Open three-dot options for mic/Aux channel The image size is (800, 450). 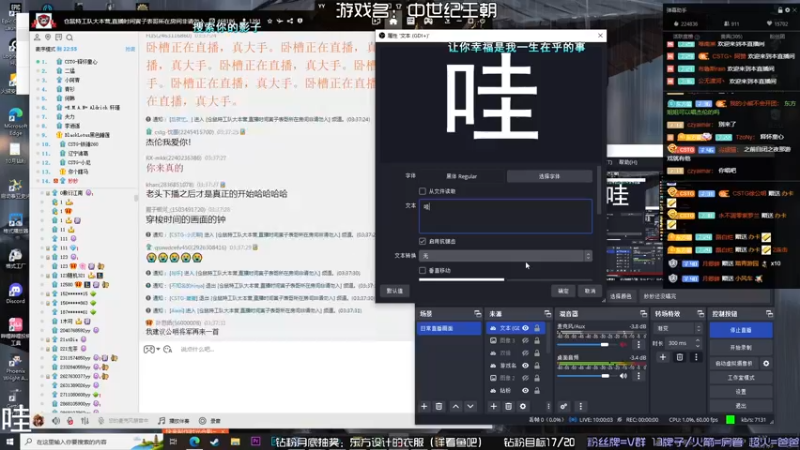638,344
